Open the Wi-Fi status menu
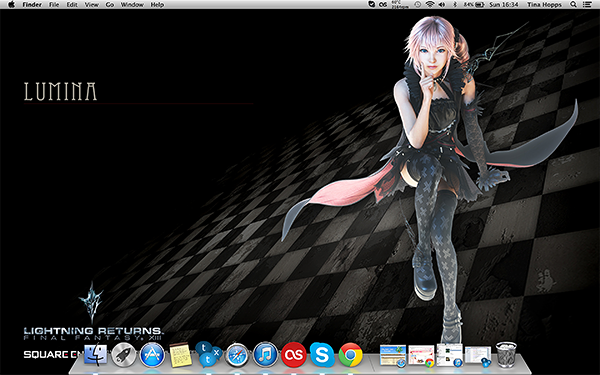The image size is (600, 375). click(x=430, y=5)
